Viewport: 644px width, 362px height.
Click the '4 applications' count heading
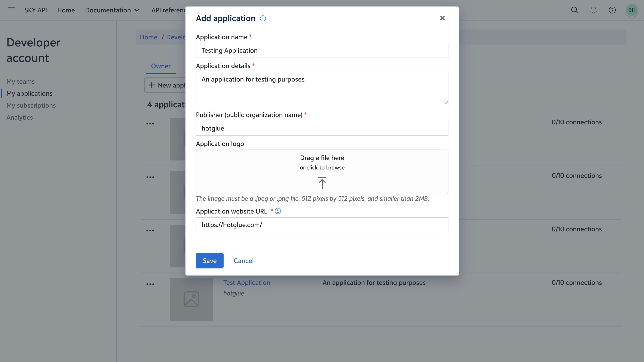point(166,104)
